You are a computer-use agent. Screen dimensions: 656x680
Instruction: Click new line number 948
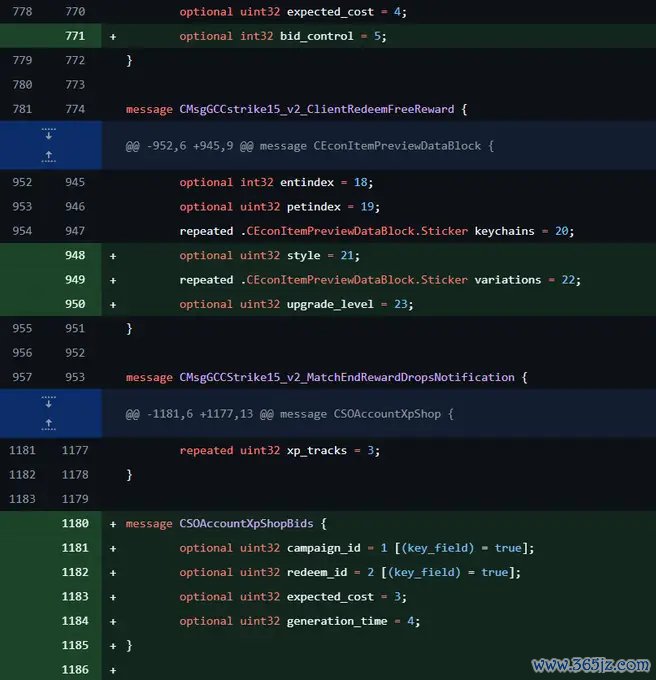[x=75, y=255]
